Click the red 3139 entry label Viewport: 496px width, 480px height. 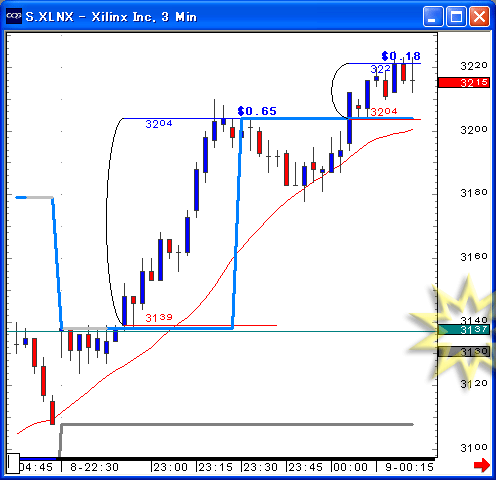click(159, 318)
